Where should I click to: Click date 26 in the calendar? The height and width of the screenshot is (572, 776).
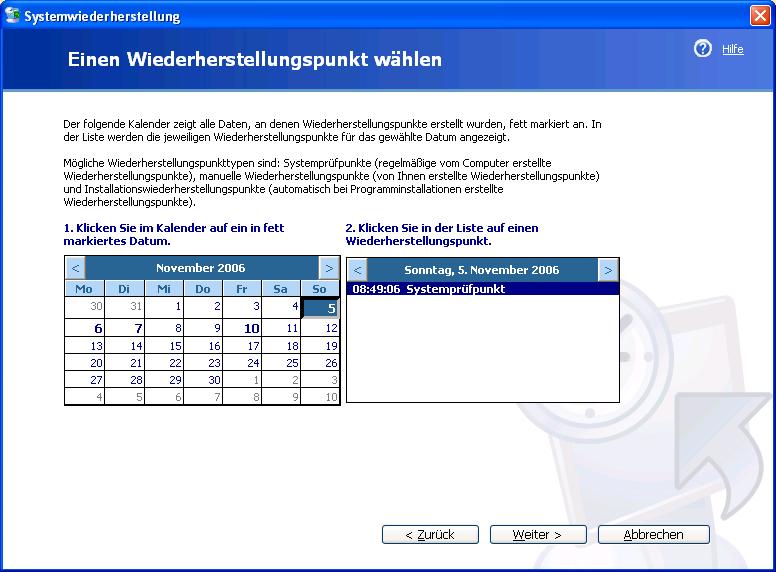(320, 363)
